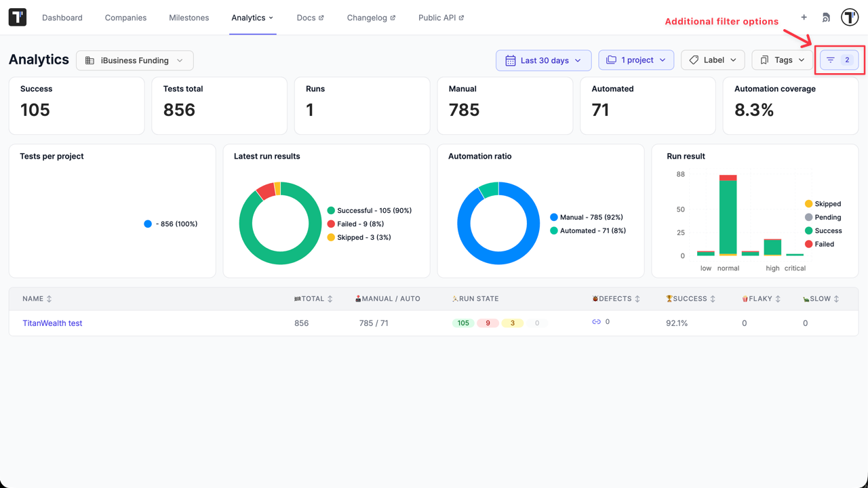Screen dimensions: 868x488
Task: Toggle Success legend in Run result chart
Action: point(823,230)
